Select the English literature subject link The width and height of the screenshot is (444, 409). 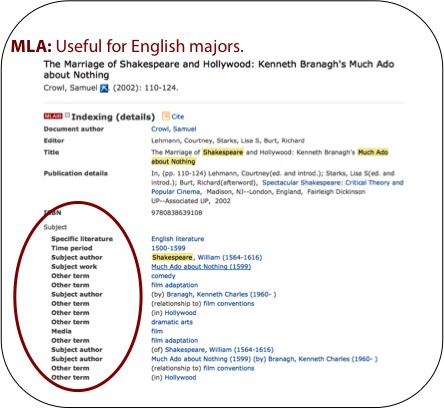tap(178, 239)
